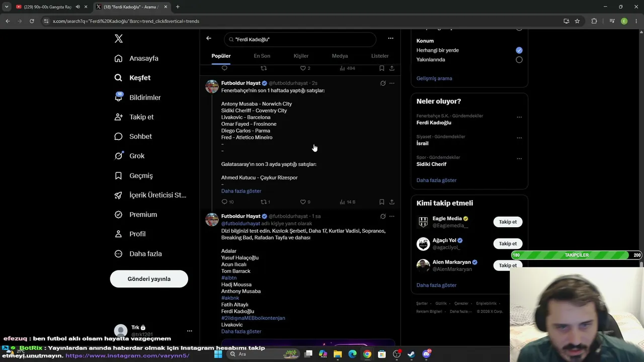
Task: Open Sohbet messages
Action: pos(133,136)
